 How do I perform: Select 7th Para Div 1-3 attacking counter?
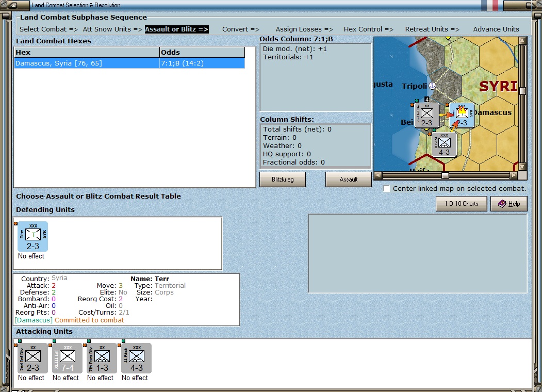click(x=102, y=358)
